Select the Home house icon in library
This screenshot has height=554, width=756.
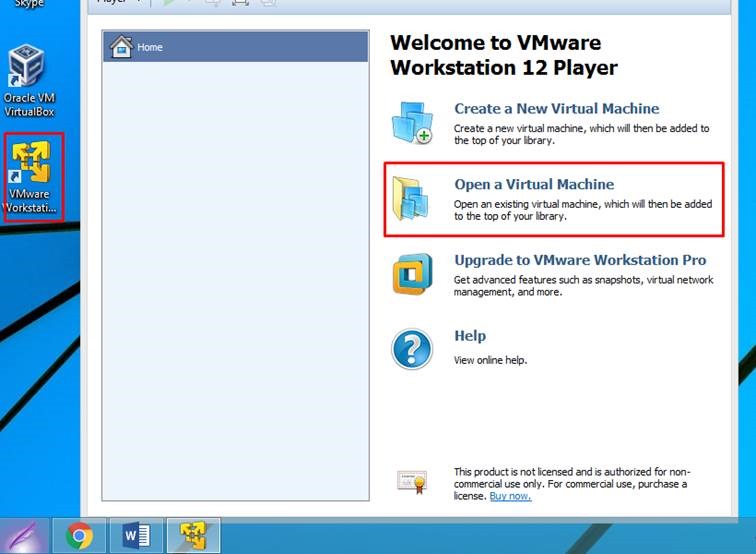[x=121, y=47]
